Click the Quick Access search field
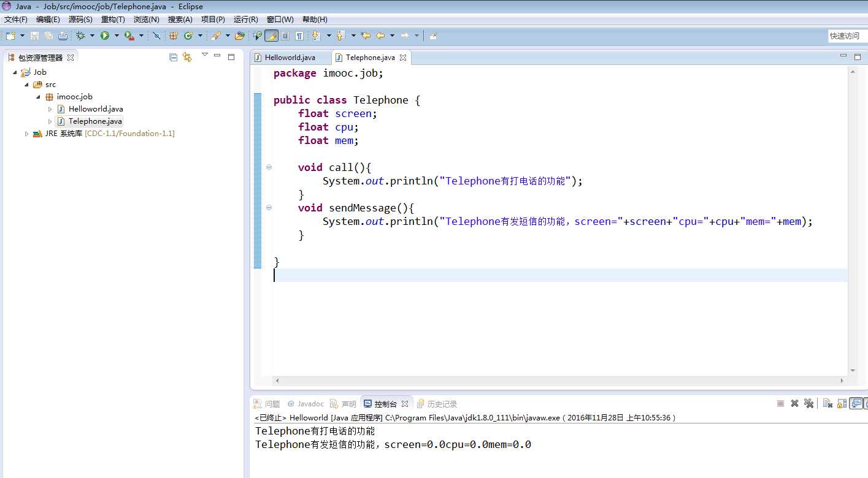The width and height of the screenshot is (868, 478). pos(848,36)
